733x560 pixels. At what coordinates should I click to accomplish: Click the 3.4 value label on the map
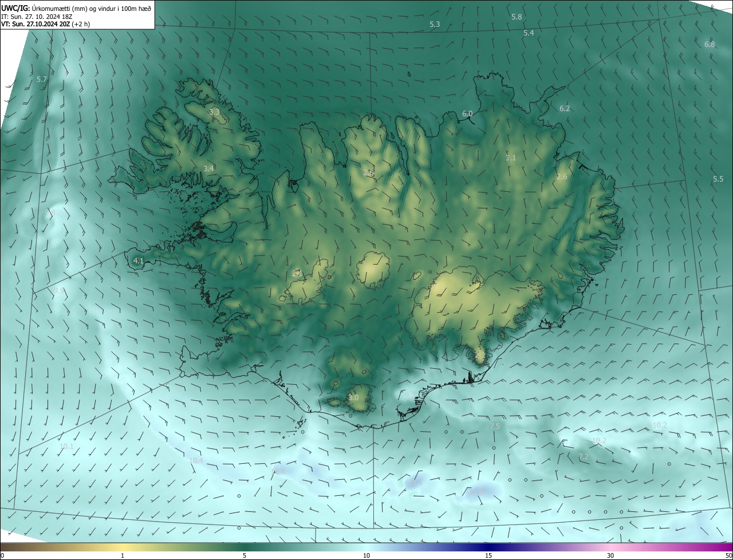click(x=208, y=168)
